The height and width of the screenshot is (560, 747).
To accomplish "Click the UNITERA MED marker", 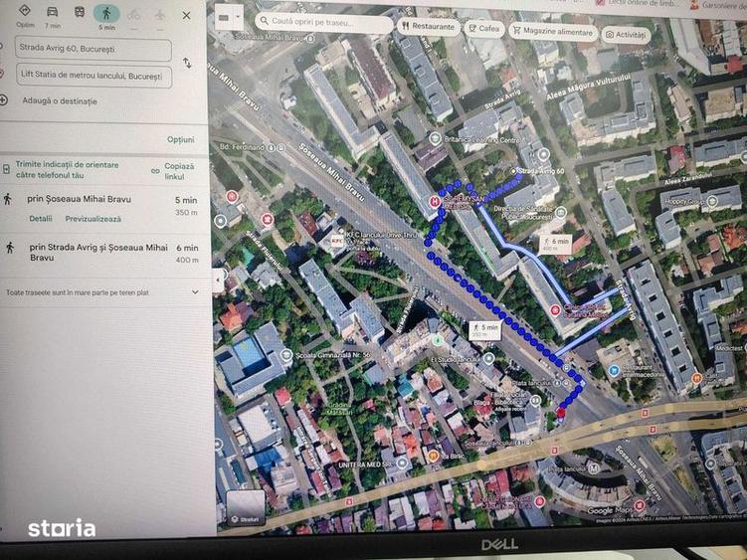I will pos(404,463).
